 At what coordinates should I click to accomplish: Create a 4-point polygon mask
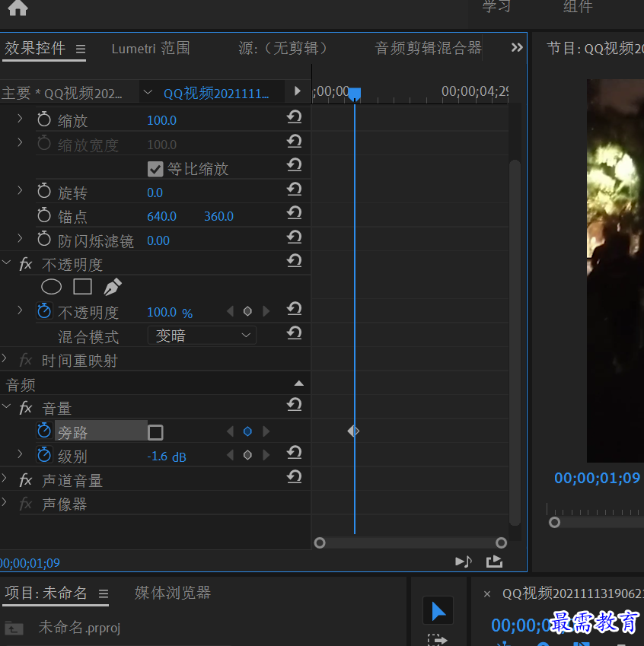pyautogui.click(x=82, y=287)
